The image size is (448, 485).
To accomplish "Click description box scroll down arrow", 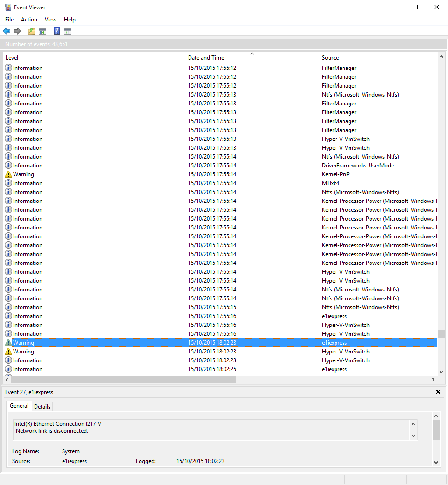I will (413, 436).
